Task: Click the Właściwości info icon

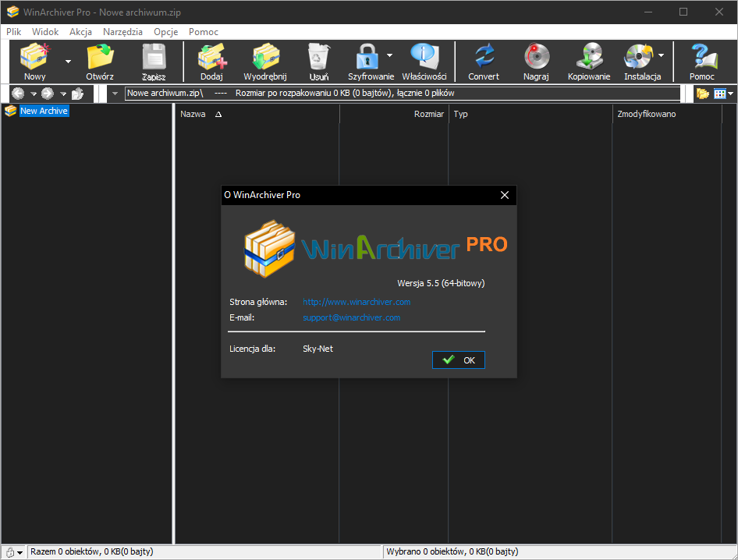Action: (x=424, y=56)
